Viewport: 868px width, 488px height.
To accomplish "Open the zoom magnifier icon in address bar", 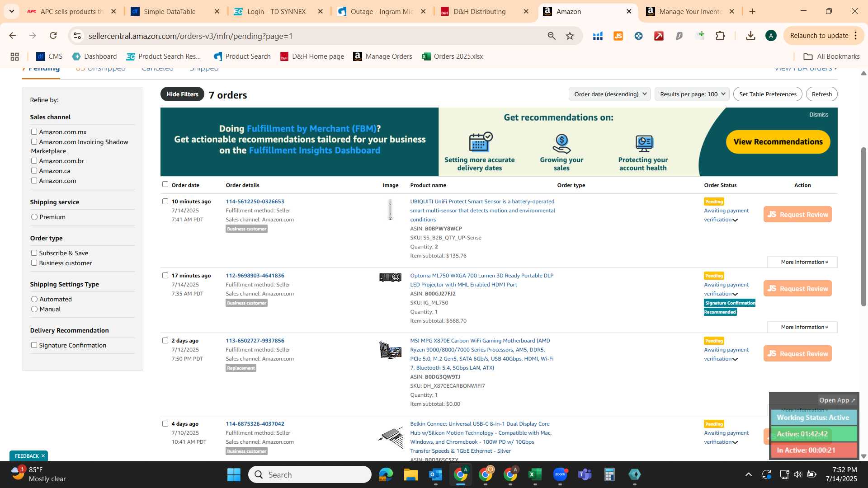I will [x=551, y=36].
